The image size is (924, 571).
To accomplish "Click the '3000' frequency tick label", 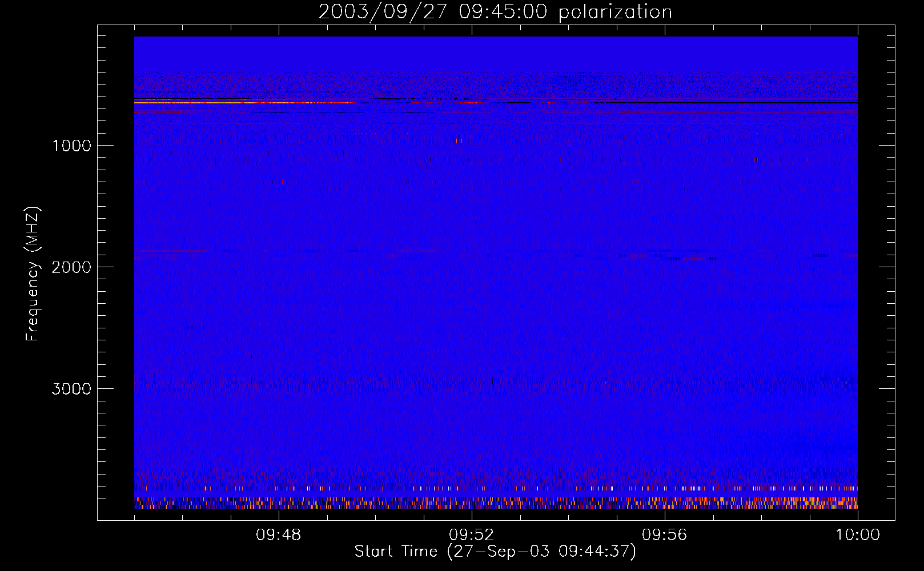I will coord(72,389).
